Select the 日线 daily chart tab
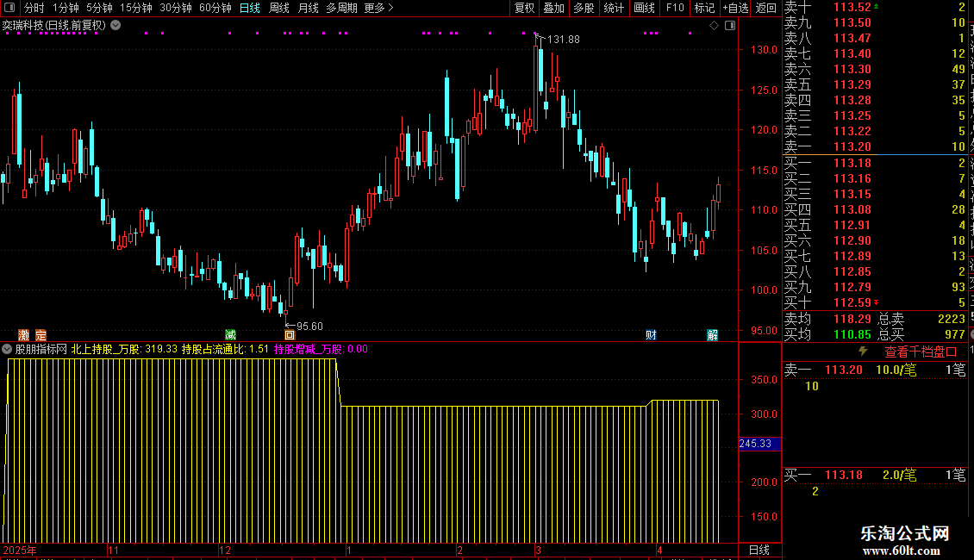Viewport: 974px width, 560px height. pyautogui.click(x=250, y=8)
